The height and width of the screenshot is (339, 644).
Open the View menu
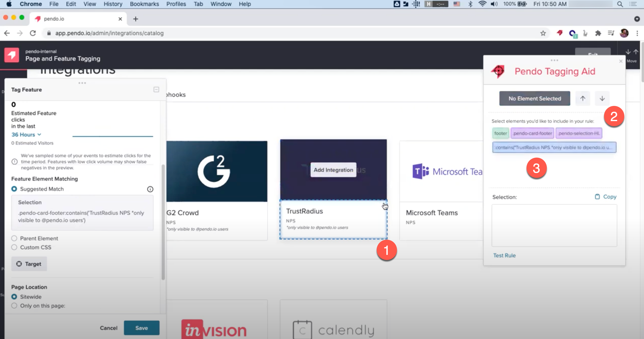(x=90, y=4)
